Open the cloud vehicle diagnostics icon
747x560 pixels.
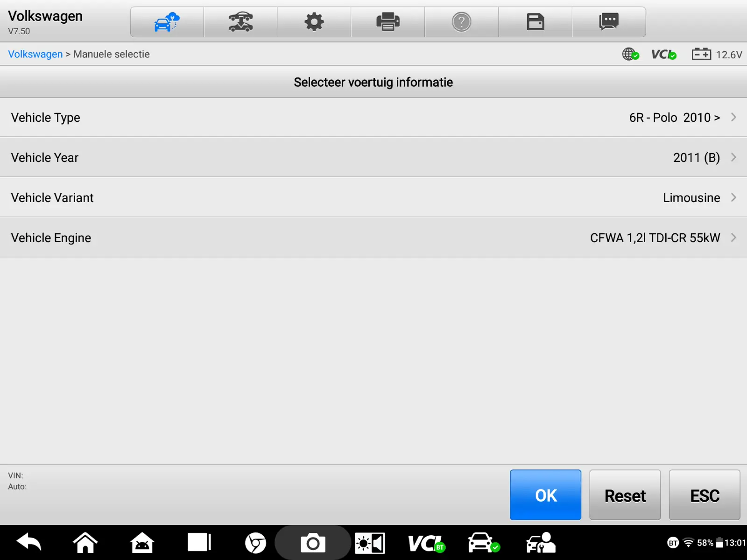tap(167, 22)
